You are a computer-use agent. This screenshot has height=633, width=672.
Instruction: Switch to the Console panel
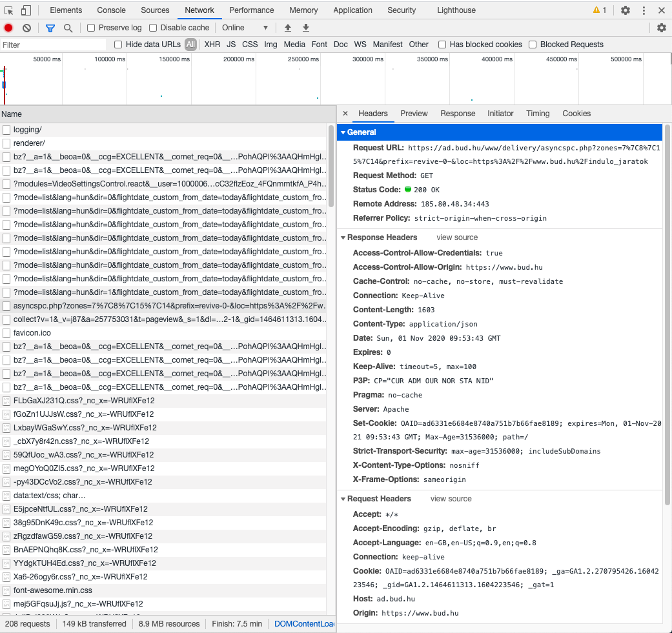111,10
